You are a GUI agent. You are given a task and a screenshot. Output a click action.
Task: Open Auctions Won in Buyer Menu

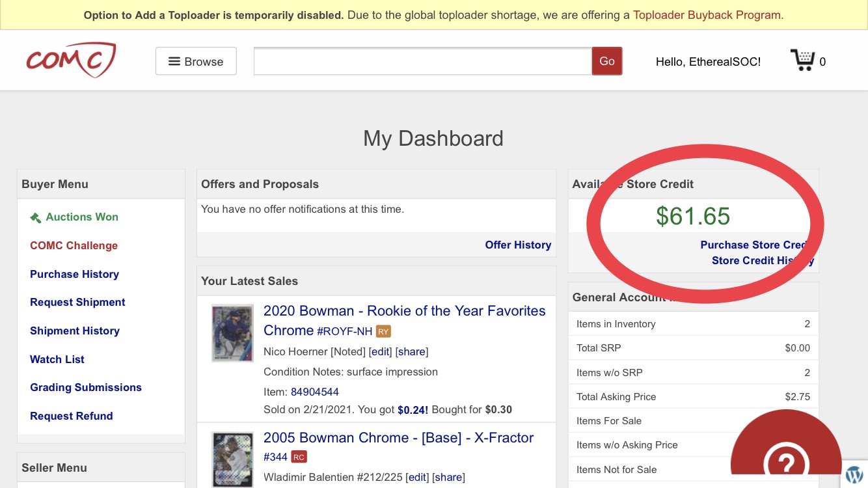pyautogui.click(x=82, y=217)
